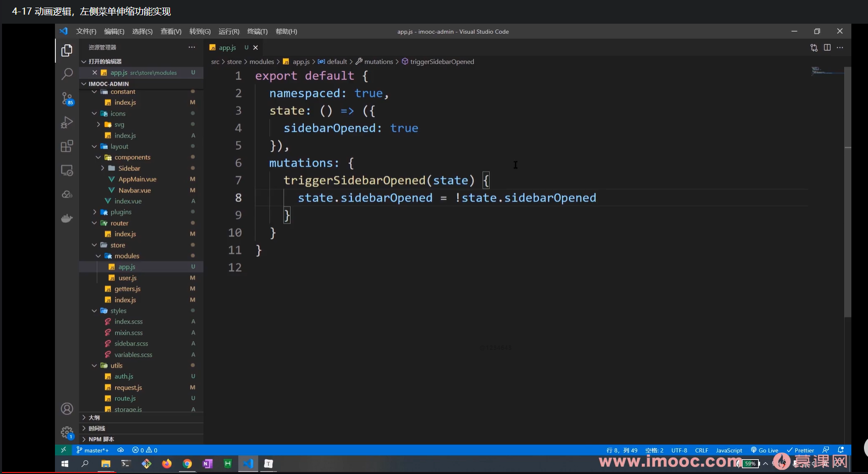Open Chrome from the Windows taskbar

(x=187, y=463)
